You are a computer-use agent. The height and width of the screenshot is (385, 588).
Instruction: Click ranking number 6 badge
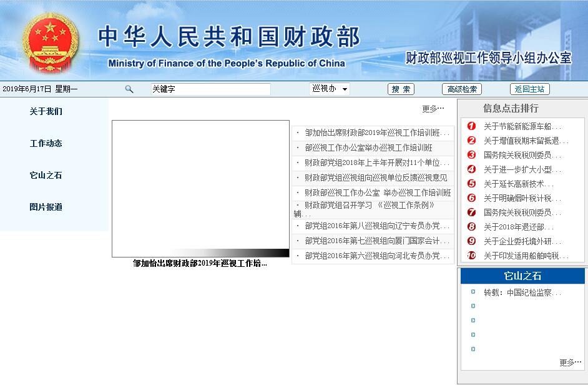[x=471, y=198]
